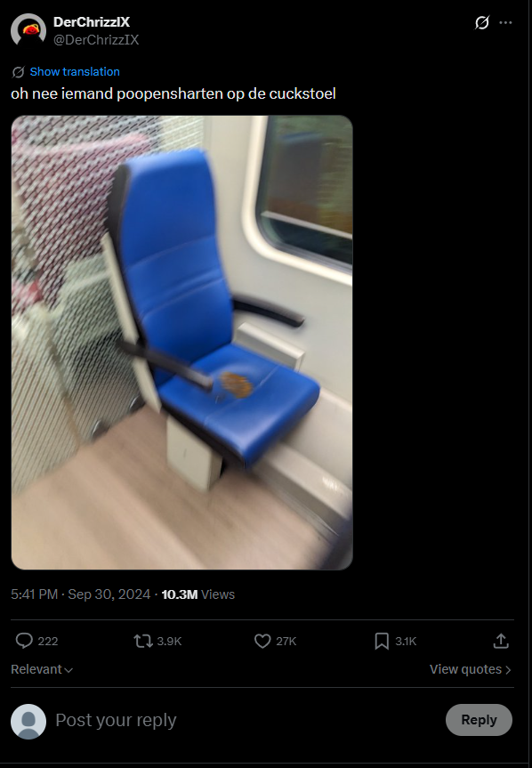This screenshot has height=768, width=532.
Task: Expand the Relevant sort dropdown
Action: click(x=42, y=669)
